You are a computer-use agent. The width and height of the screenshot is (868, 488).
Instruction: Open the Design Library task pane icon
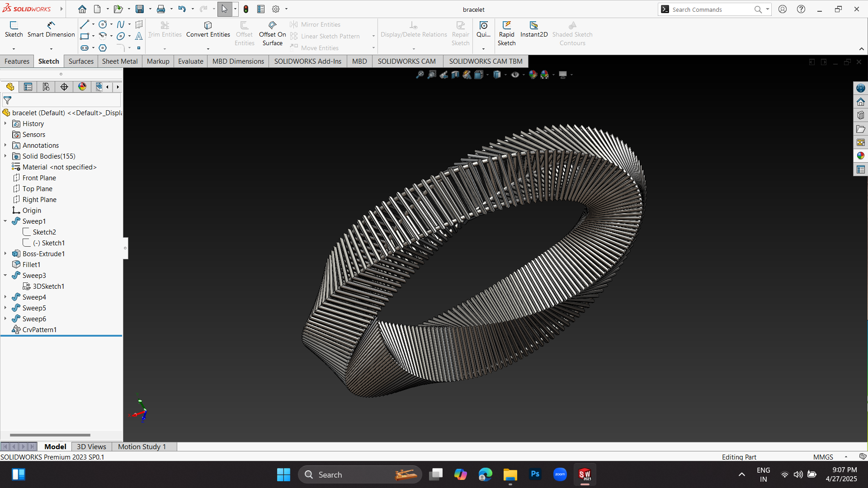tap(861, 115)
